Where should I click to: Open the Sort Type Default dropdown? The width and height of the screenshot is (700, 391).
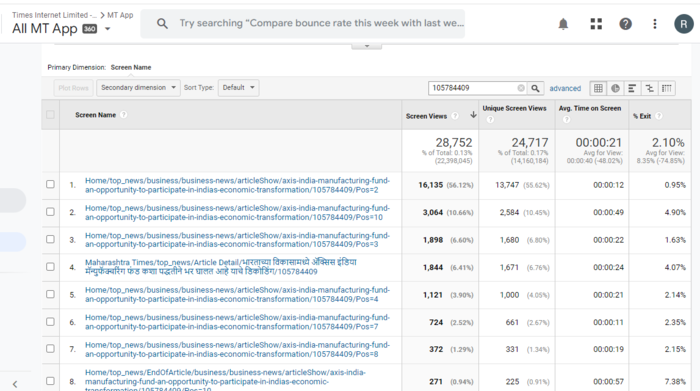tap(238, 87)
